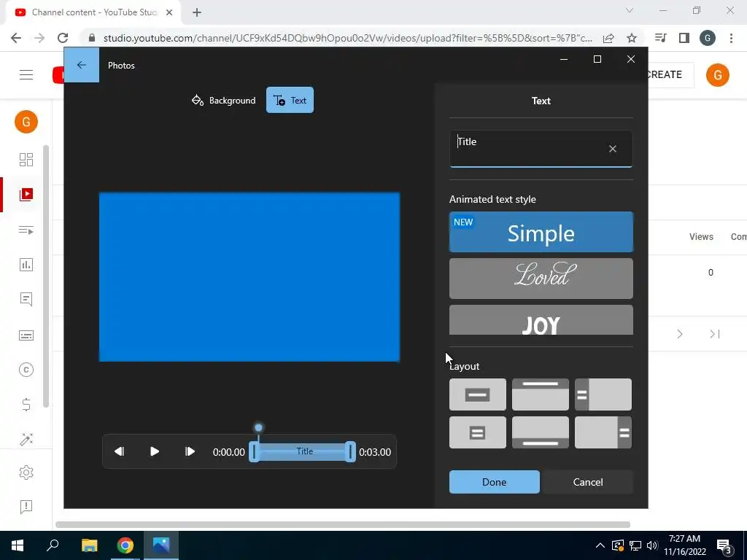Open Copyright icon in Studio sidebar
The width and height of the screenshot is (747, 560).
click(26, 370)
